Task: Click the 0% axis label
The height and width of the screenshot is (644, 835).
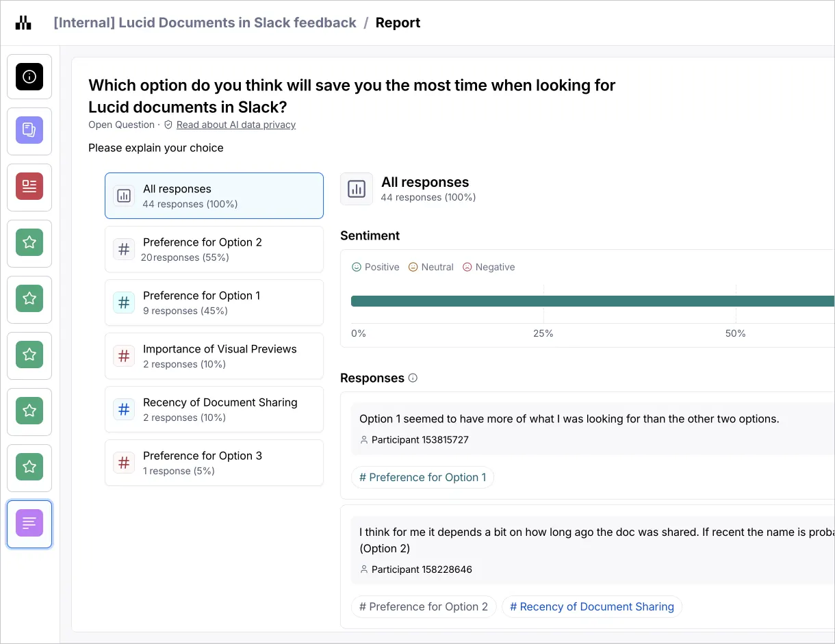Action: coord(359,333)
